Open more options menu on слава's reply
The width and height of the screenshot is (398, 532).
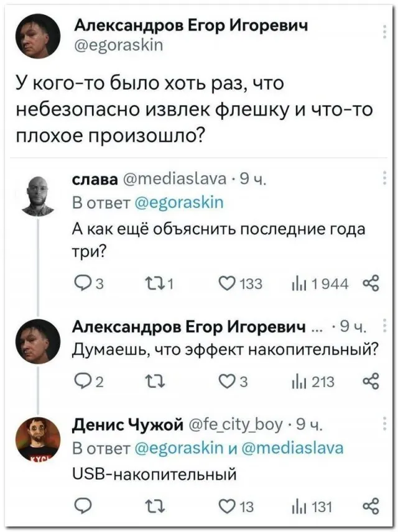pyautogui.click(x=381, y=181)
